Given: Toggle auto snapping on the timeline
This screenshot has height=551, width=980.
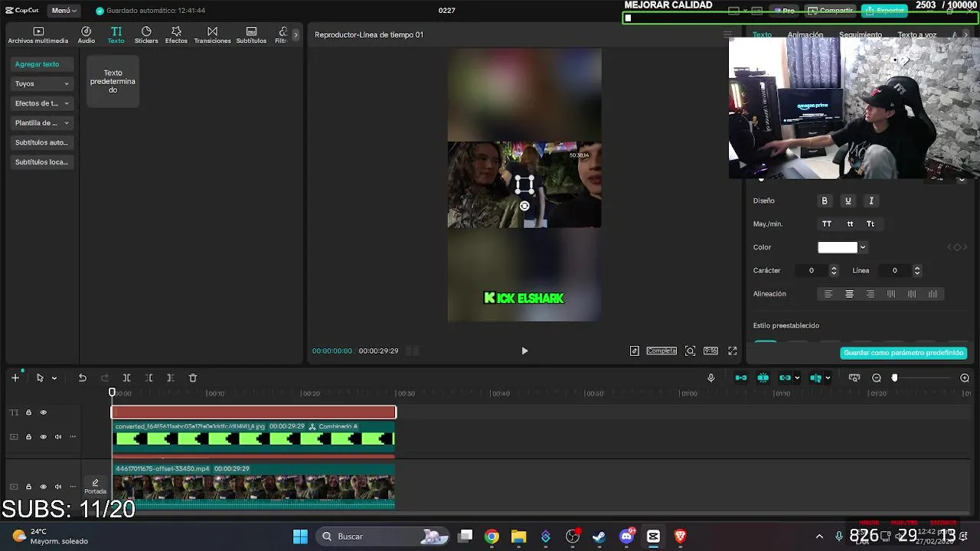Looking at the screenshot, I should tap(763, 378).
